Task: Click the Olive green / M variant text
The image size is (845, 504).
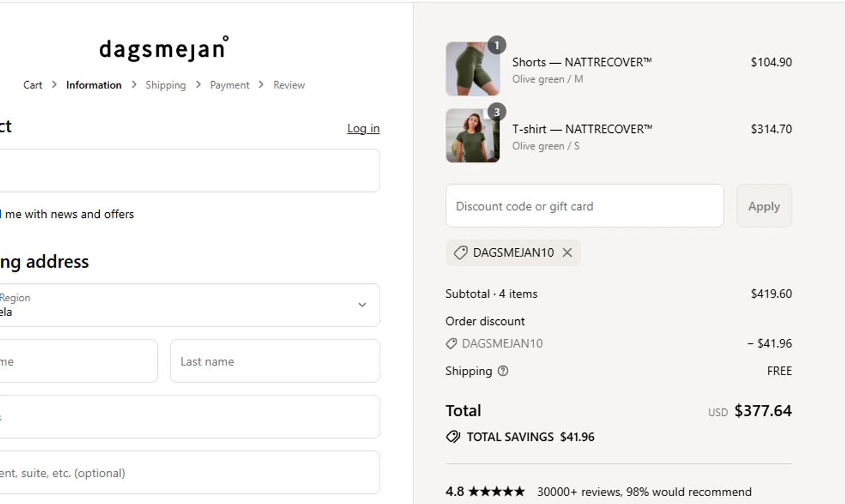Action: tap(548, 79)
